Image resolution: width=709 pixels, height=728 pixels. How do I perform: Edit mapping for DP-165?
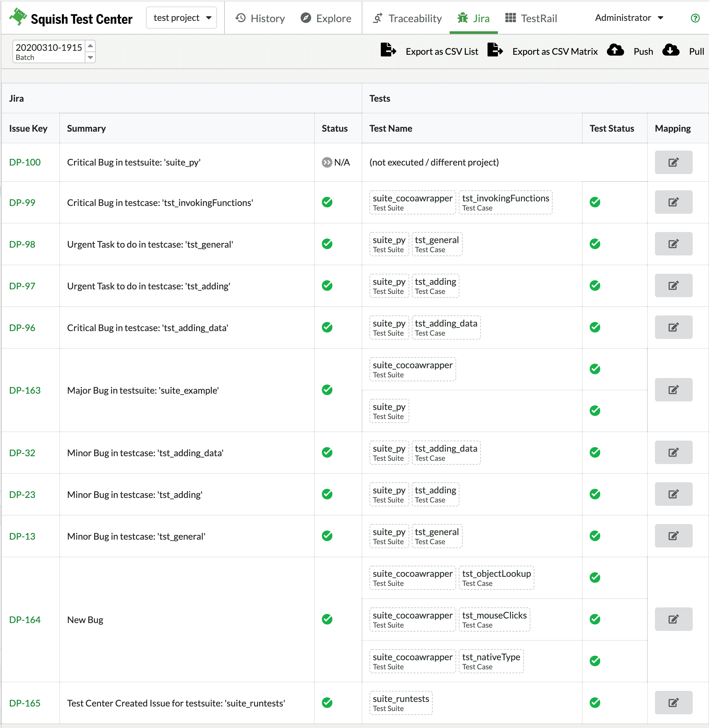673,703
